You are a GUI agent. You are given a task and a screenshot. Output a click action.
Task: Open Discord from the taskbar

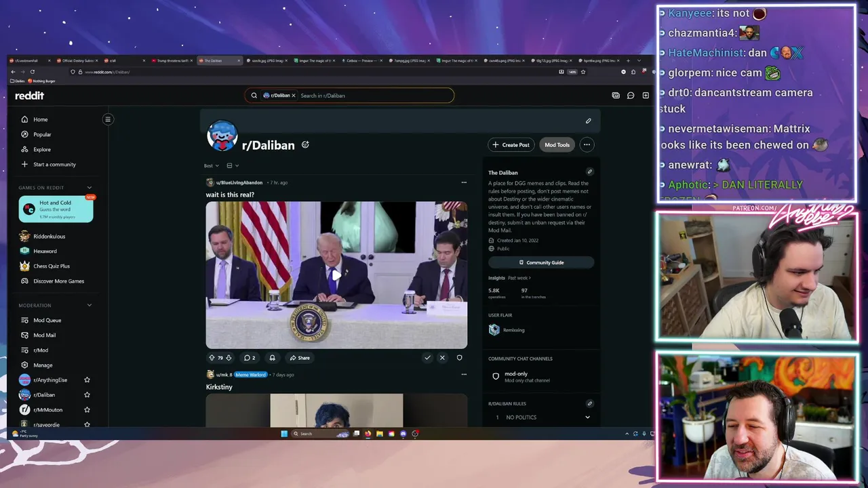click(403, 434)
